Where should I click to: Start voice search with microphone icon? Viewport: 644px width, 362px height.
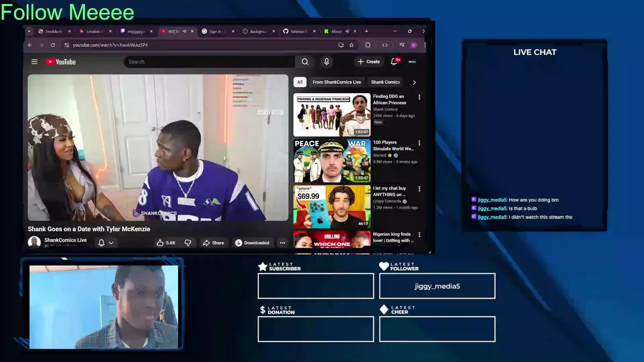tap(327, 62)
